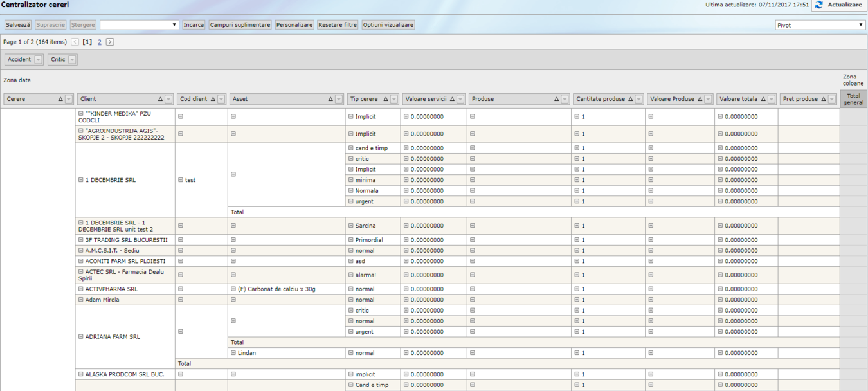The width and height of the screenshot is (868, 391).
Task: Open the saved layout dropdown beside Ștergere
Action: click(x=139, y=25)
